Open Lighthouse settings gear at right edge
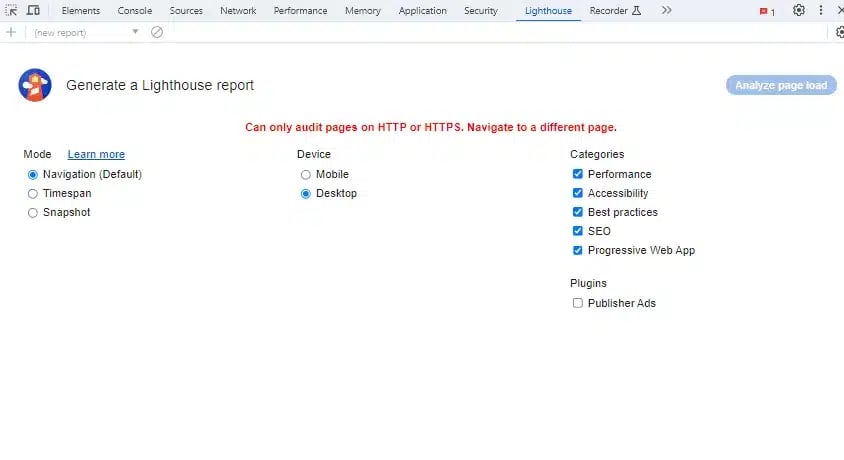Image resolution: width=844 pixels, height=460 pixels. (840, 32)
